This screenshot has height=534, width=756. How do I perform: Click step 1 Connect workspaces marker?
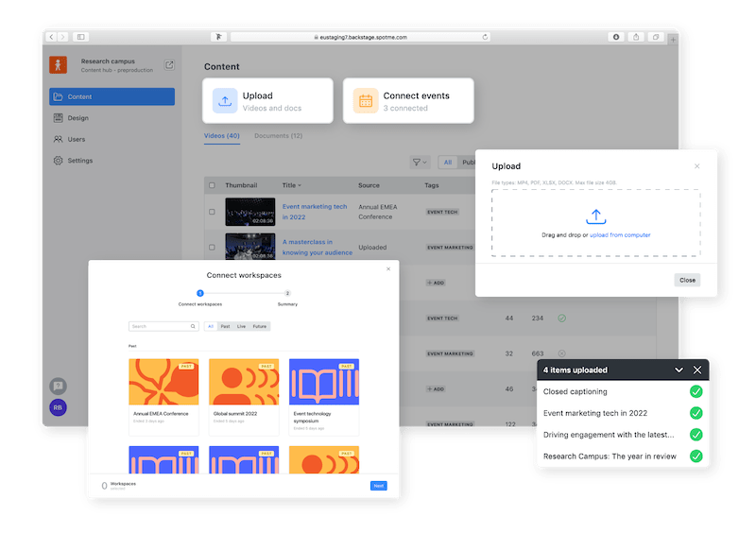click(200, 293)
